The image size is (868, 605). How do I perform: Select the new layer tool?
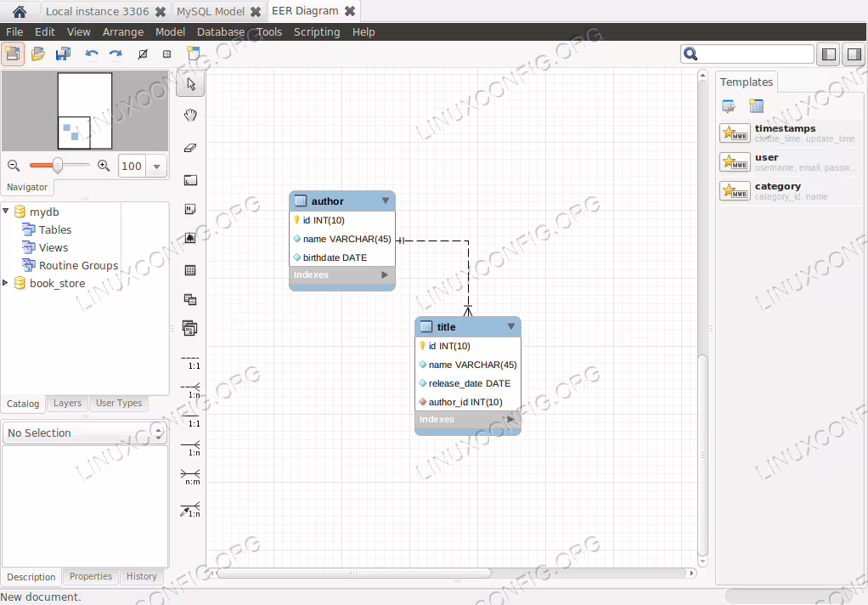click(x=190, y=180)
